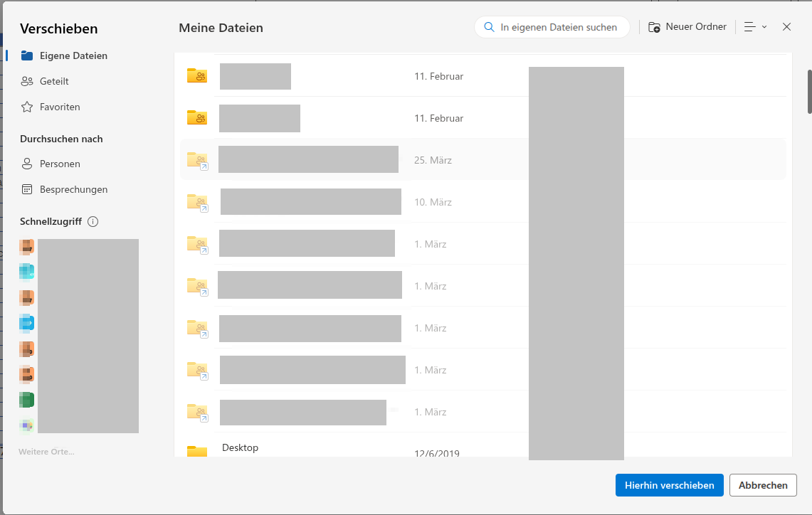Select Eigene Dateien in the sidebar
Image resolution: width=812 pixels, height=515 pixels.
coord(64,55)
